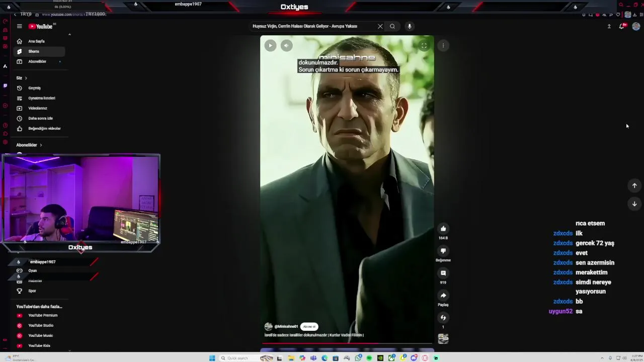Open Spotify from the taskbar

tap(369, 358)
